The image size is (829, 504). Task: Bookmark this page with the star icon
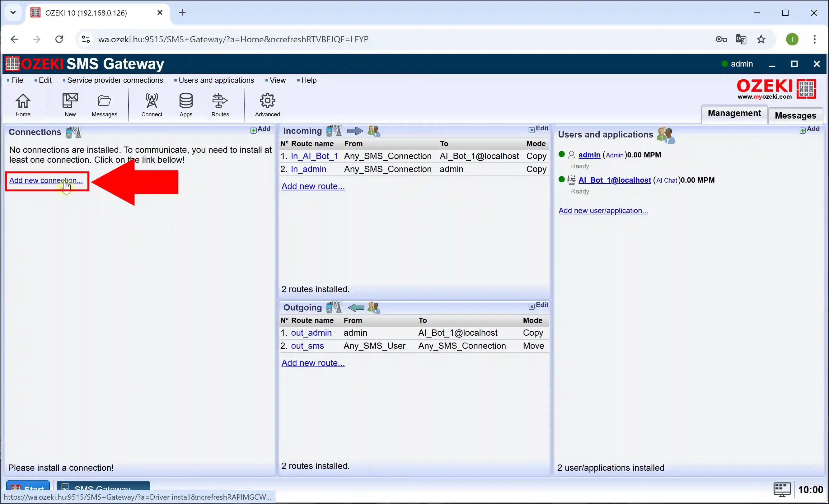click(x=761, y=40)
